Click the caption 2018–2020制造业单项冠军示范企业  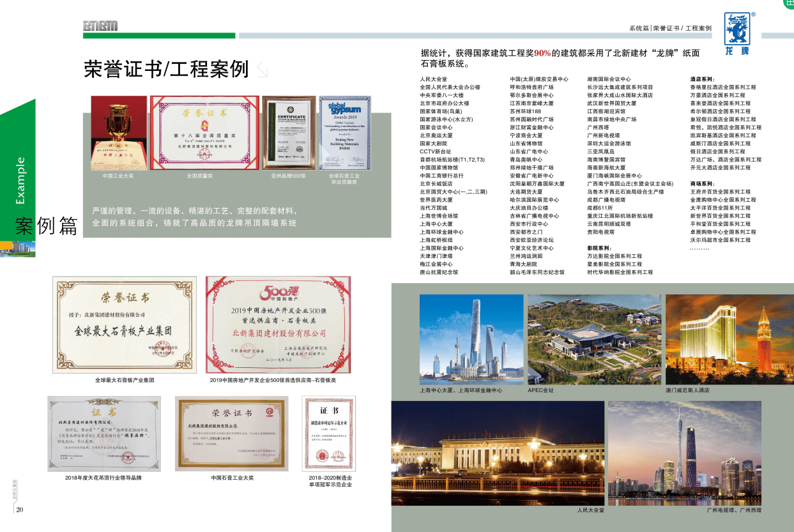coord(330,481)
